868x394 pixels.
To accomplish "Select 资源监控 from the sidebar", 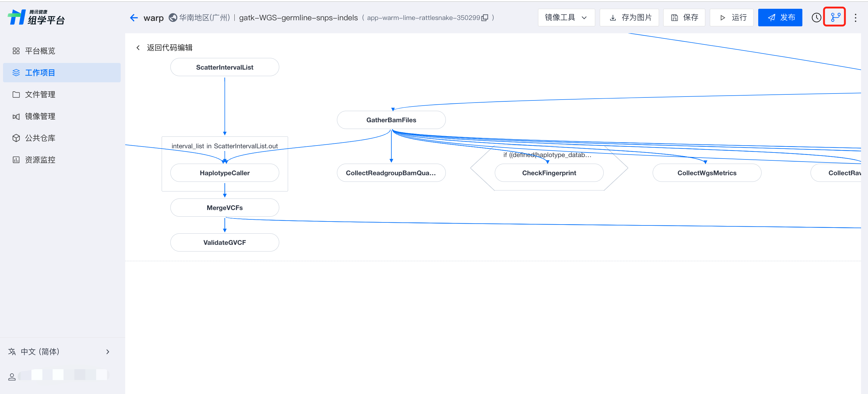I will tap(40, 160).
